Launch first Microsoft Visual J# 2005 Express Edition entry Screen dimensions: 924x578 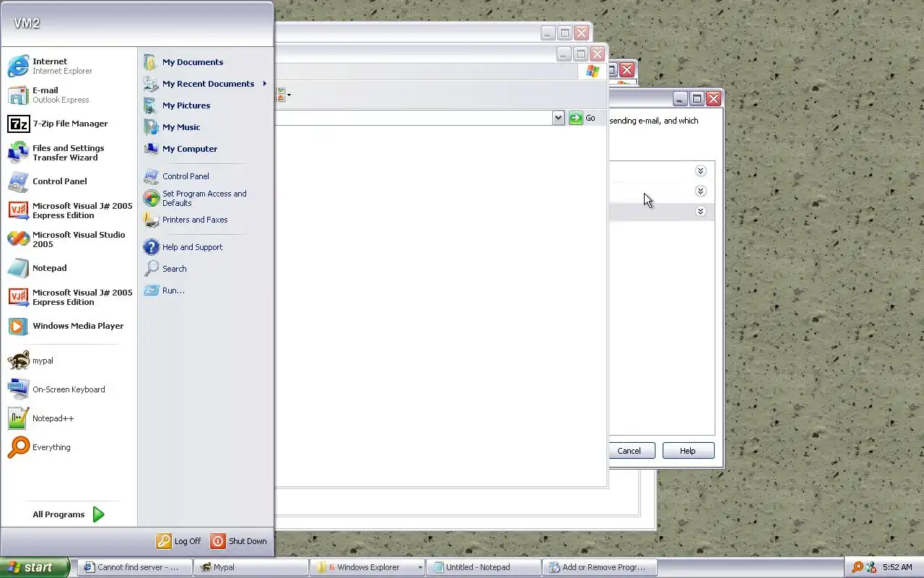69,210
